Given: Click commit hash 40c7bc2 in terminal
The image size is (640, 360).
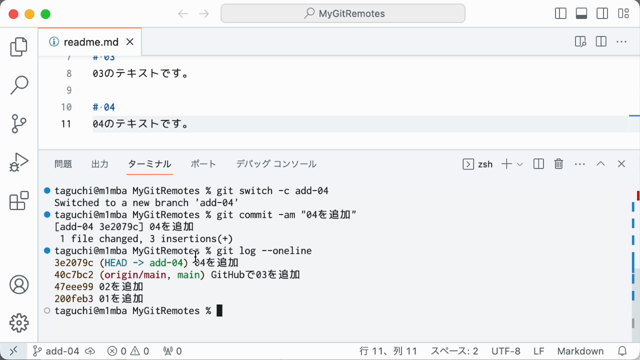Looking at the screenshot, I should click(73, 275).
